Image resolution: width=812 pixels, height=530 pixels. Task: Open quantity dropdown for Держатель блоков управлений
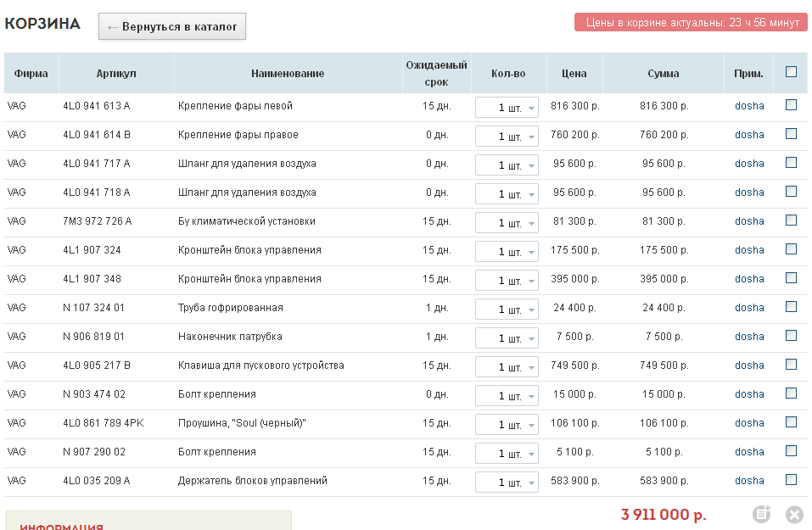[507, 483]
